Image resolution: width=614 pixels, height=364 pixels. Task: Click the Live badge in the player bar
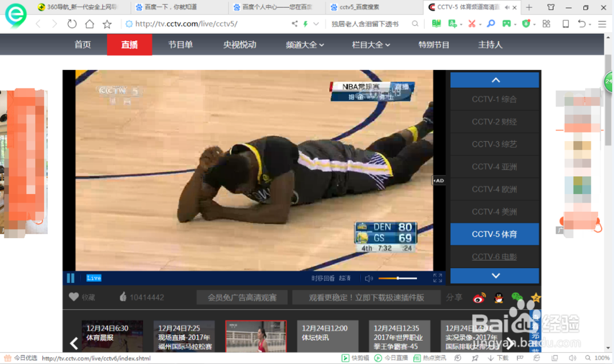click(x=93, y=278)
